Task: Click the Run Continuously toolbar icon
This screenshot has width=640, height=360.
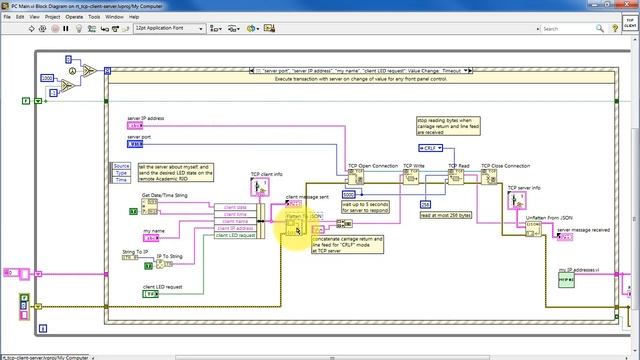Action: click(42, 29)
